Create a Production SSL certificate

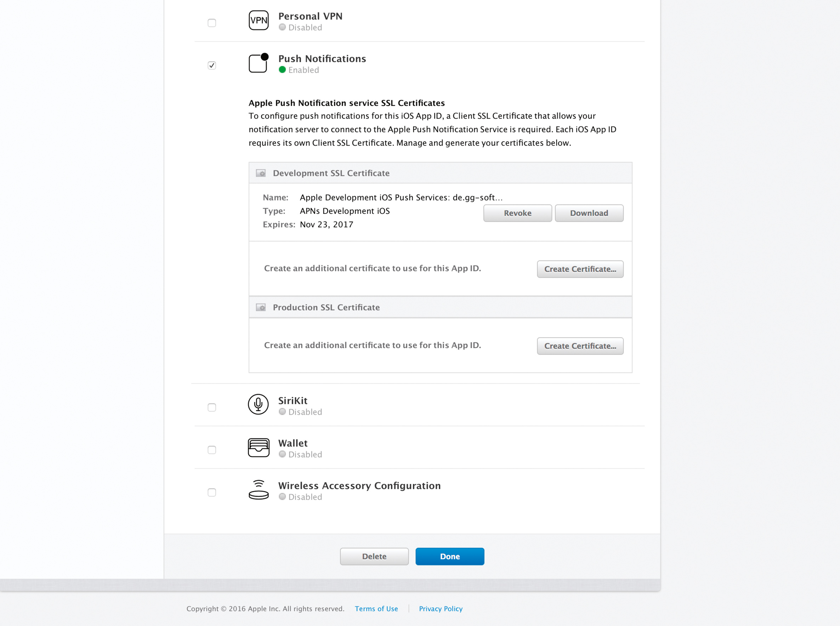pyautogui.click(x=580, y=346)
